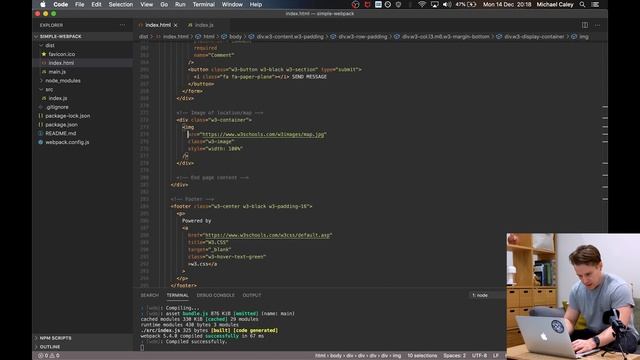Select the TERMINAL panel tab
The image size is (640, 360).
tap(177, 295)
